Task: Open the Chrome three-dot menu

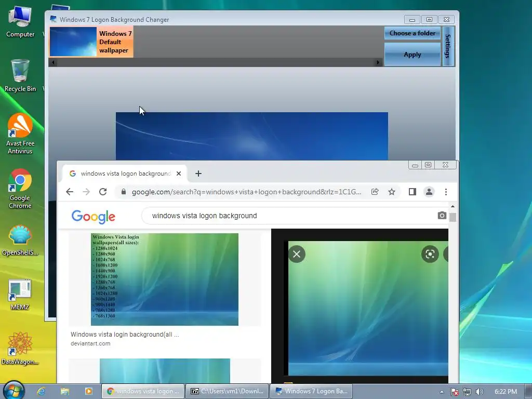Action: click(x=446, y=192)
